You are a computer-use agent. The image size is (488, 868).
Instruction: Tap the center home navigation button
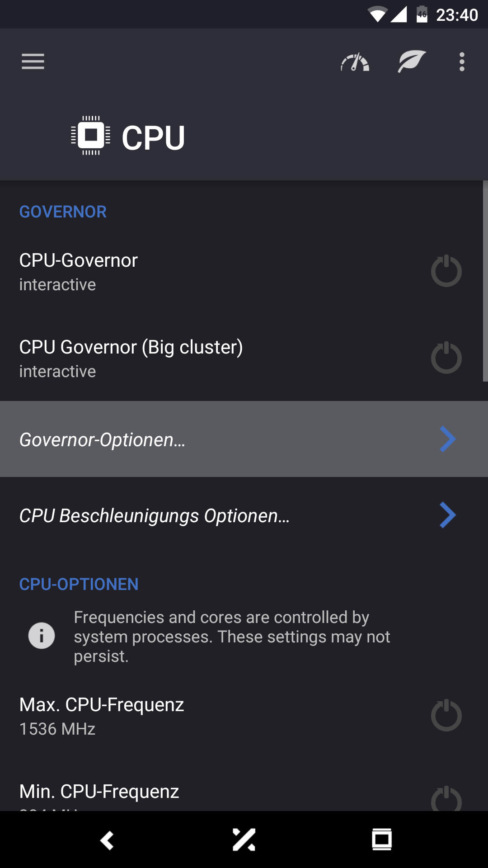tap(244, 840)
